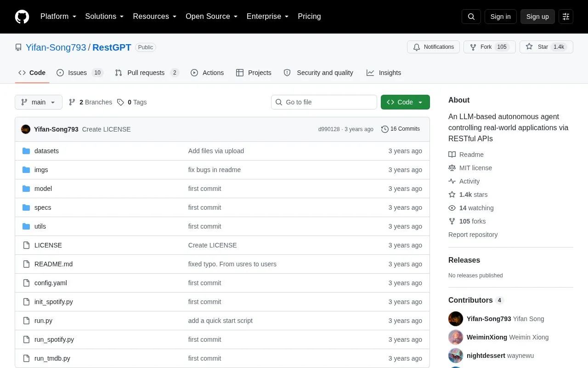Viewport: 588px width, 368px height.
Task: Expand the Resources menu
Action: (155, 17)
